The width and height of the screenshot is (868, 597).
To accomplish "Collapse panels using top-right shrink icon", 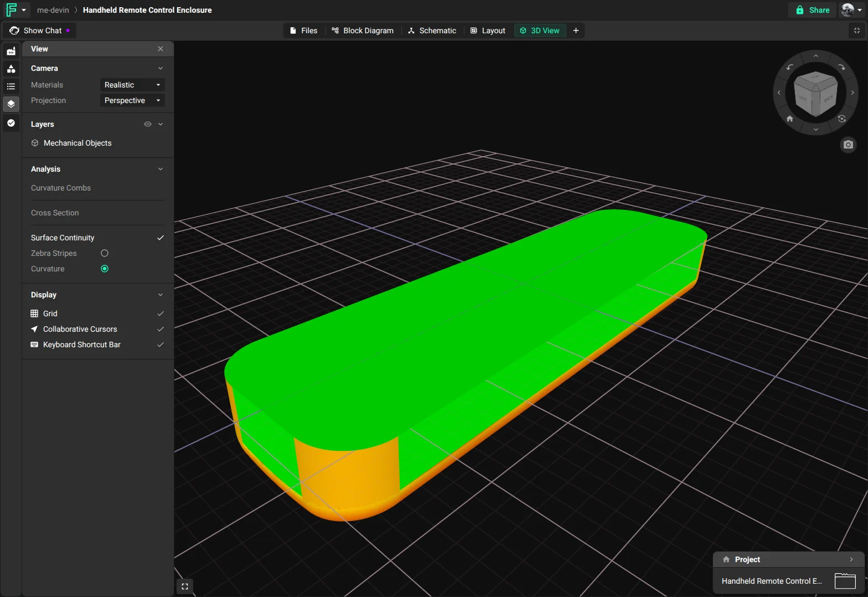I will click(x=856, y=30).
